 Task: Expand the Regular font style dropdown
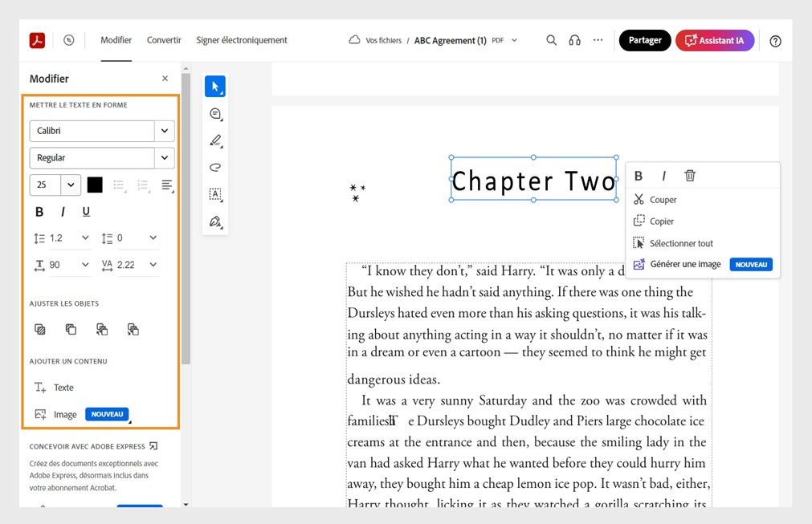pos(165,158)
